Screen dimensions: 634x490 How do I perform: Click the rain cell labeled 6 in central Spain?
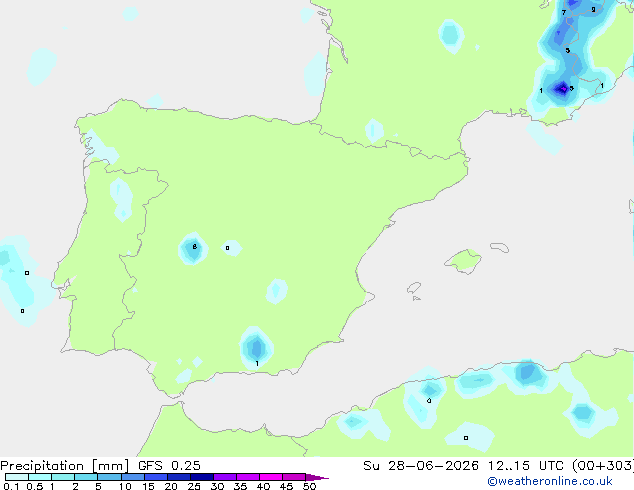point(193,249)
